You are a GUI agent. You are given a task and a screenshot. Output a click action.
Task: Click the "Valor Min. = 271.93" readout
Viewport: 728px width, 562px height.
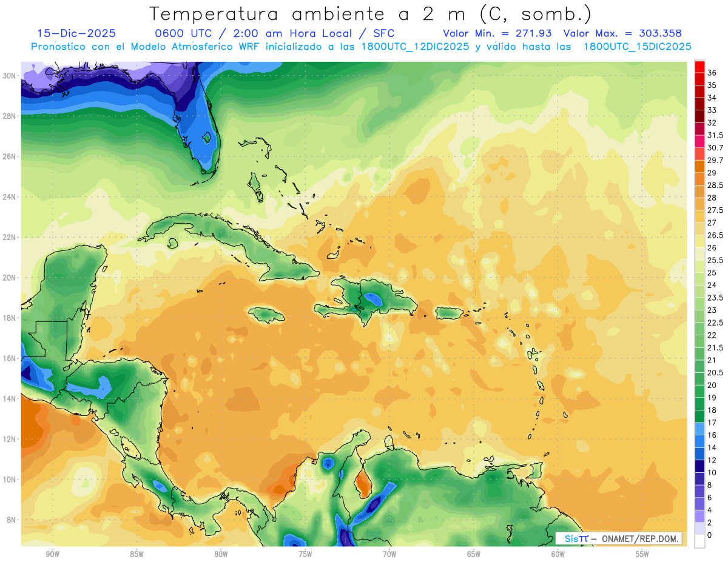(497, 33)
